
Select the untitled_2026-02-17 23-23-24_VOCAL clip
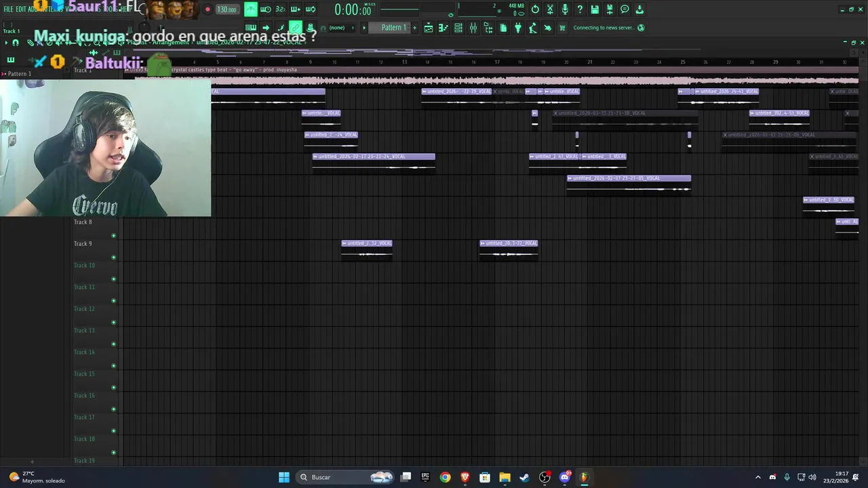pos(374,162)
